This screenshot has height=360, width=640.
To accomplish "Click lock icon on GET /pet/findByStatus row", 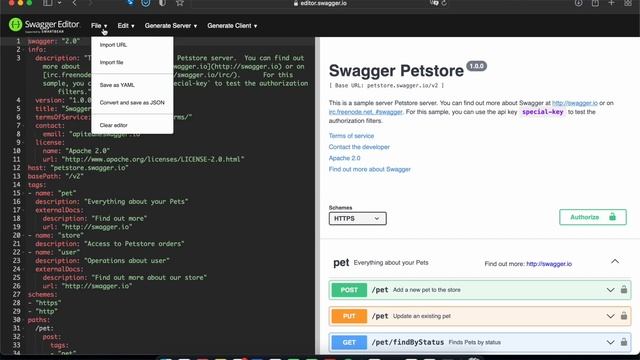I will point(624,342).
